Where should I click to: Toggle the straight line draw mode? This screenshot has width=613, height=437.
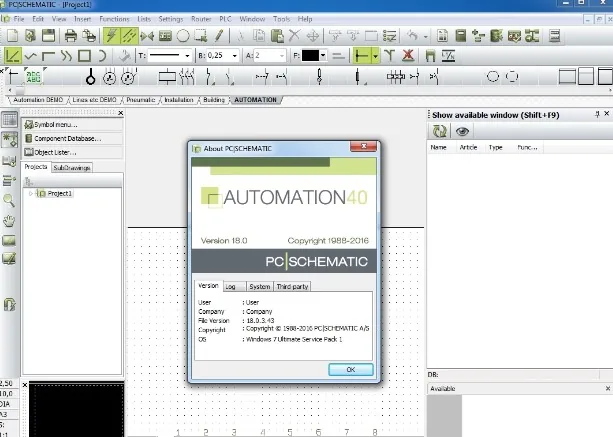pyautogui.click(x=13, y=56)
